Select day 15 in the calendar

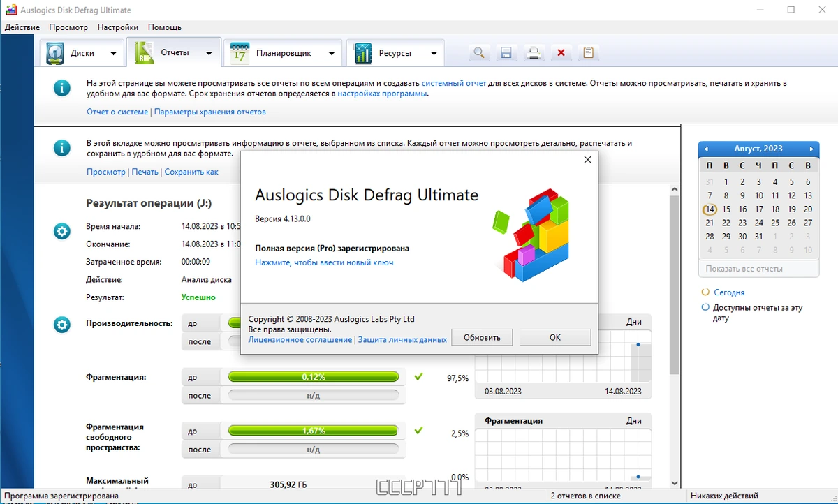(x=726, y=209)
